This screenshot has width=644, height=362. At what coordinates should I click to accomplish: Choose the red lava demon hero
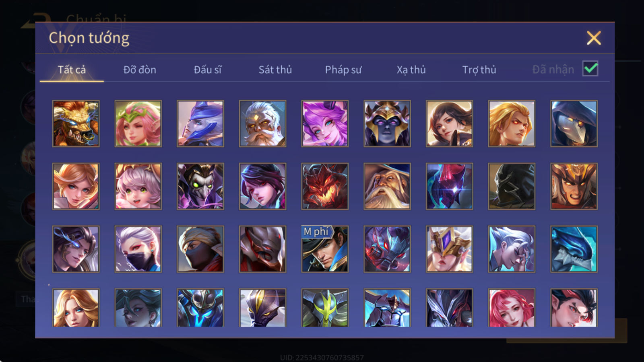tap(325, 186)
